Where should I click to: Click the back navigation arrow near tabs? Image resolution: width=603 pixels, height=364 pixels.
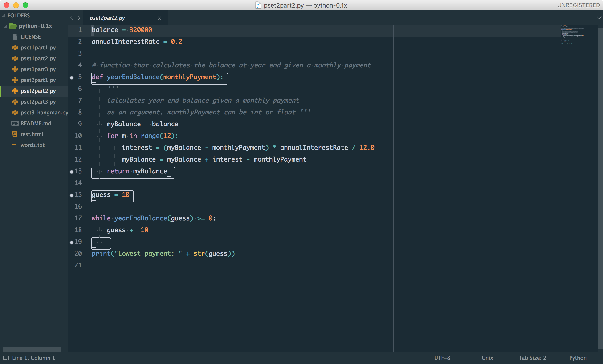point(71,18)
